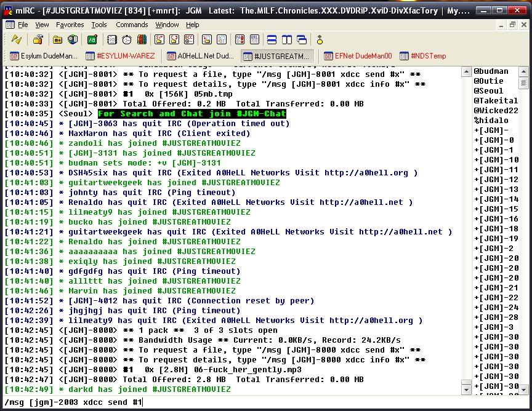The image size is (532, 411).
Task: Click the nick list scrollbar down arrow
Action: pyautogui.click(x=524, y=389)
